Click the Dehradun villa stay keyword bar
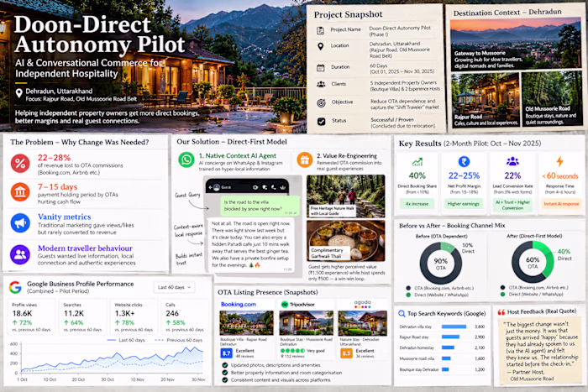Screen dimensions: 588x392 pyautogui.click(x=454, y=327)
